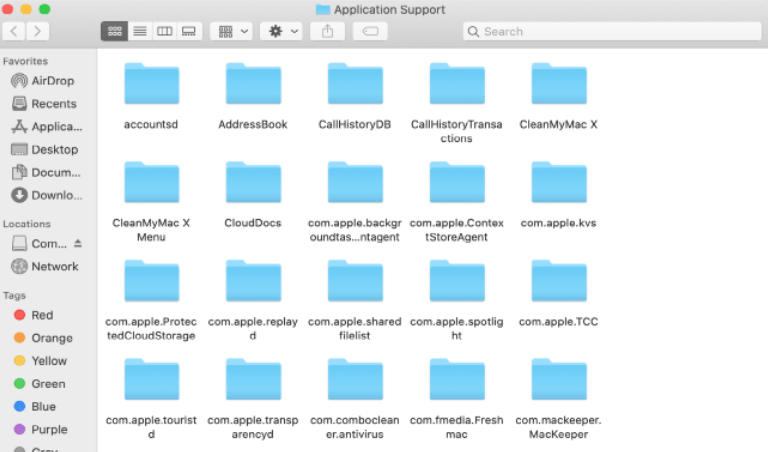Eject the Com... volume in the sidebar
The height and width of the screenshot is (452, 768).
click(x=78, y=243)
